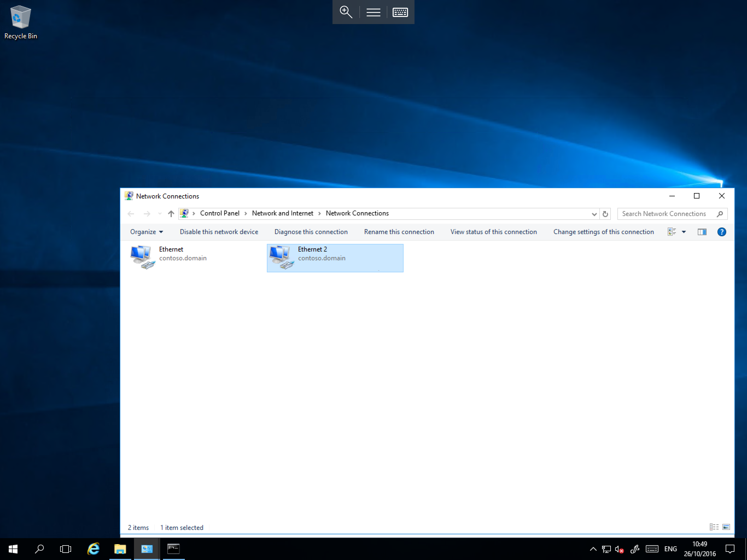The width and height of the screenshot is (747, 560).
Task: Open Internet Explorer from the taskbar
Action: point(93,549)
